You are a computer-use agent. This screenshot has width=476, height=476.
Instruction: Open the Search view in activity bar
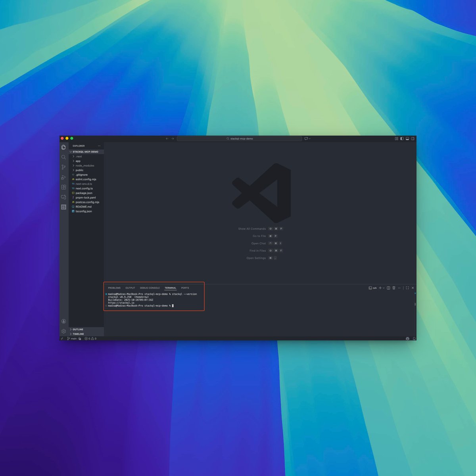click(63, 157)
